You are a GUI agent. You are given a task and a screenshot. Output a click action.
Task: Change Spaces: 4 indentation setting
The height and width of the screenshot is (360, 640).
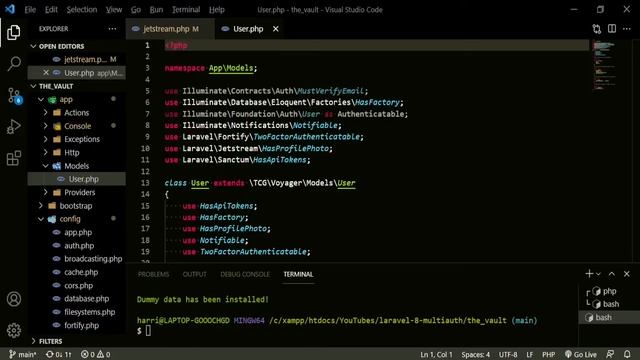point(476,354)
